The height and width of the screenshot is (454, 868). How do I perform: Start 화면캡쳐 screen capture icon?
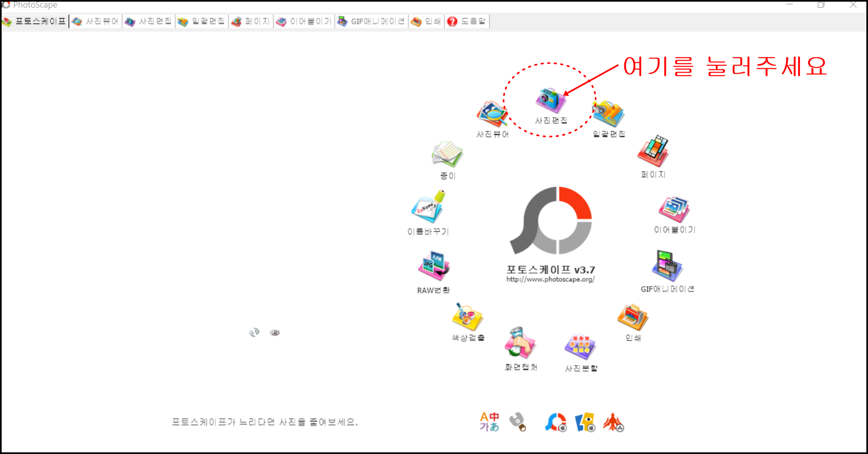point(521,343)
